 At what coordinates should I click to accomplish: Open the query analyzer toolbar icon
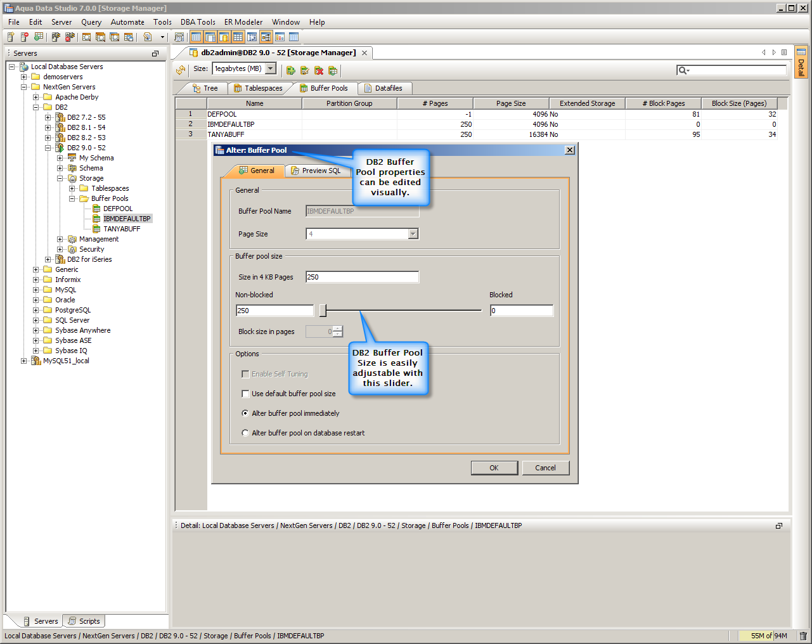coord(87,37)
